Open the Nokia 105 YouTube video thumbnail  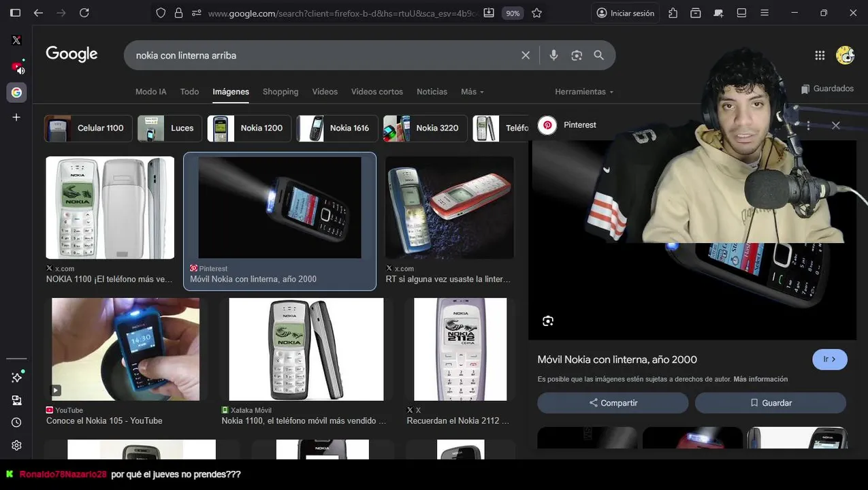[x=126, y=349]
